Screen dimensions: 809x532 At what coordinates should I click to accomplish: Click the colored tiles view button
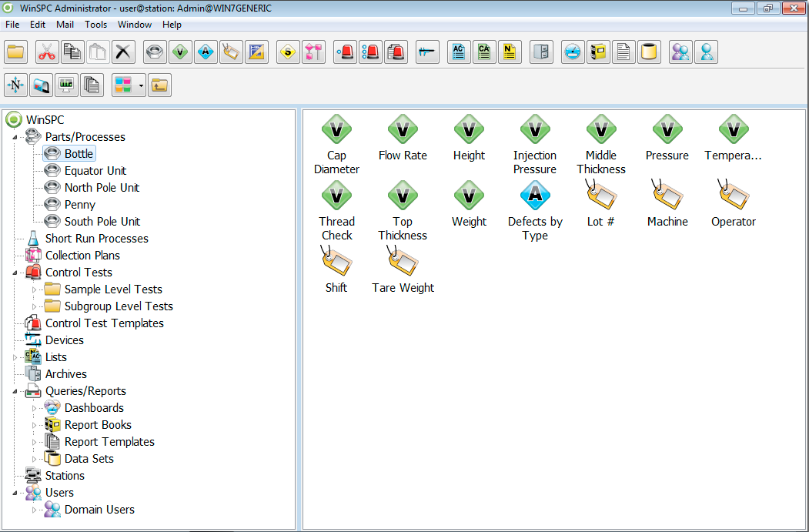click(x=124, y=85)
